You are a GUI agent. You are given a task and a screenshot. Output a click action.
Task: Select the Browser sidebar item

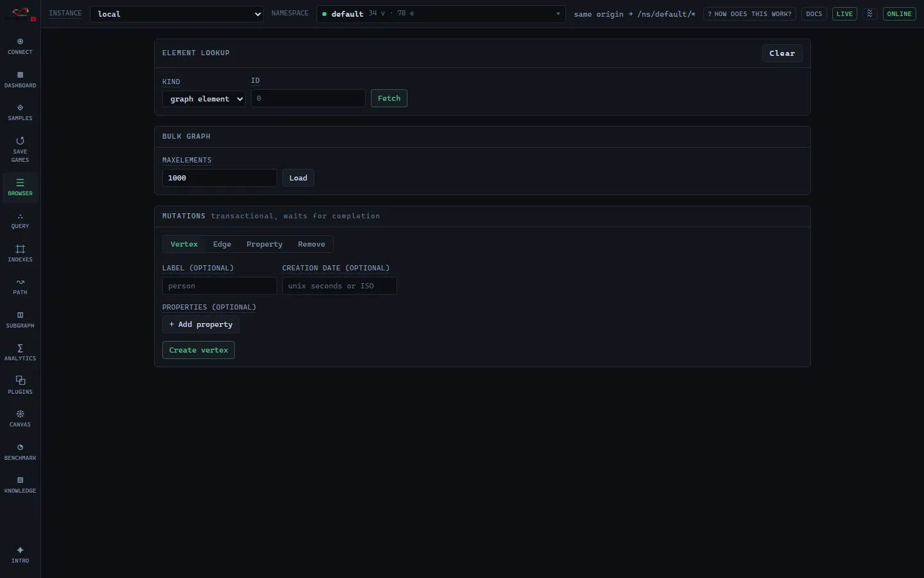pos(20,188)
